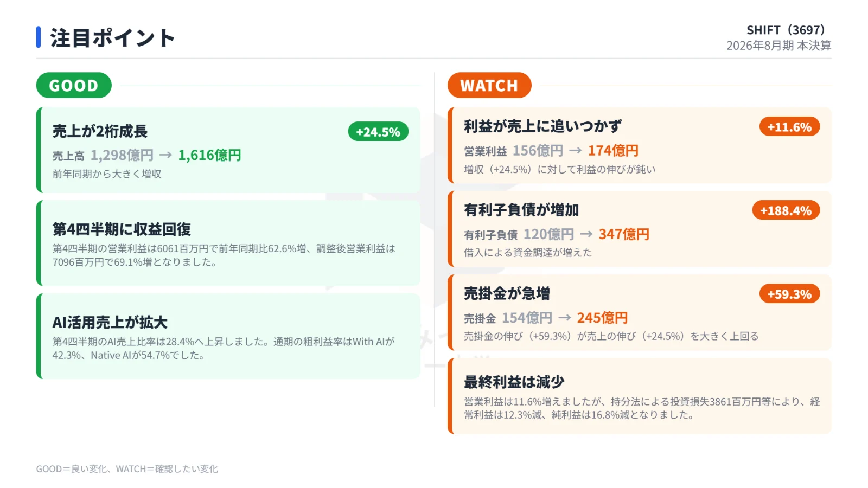Open the 利益が売上に追いつかず card heading
The image size is (868, 488).
pos(542,126)
